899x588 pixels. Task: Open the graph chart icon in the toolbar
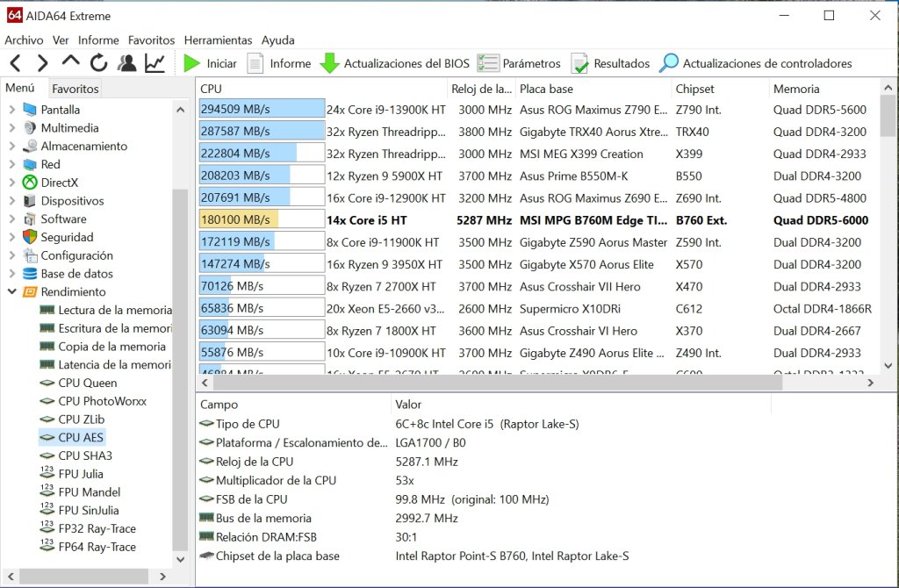(155, 63)
